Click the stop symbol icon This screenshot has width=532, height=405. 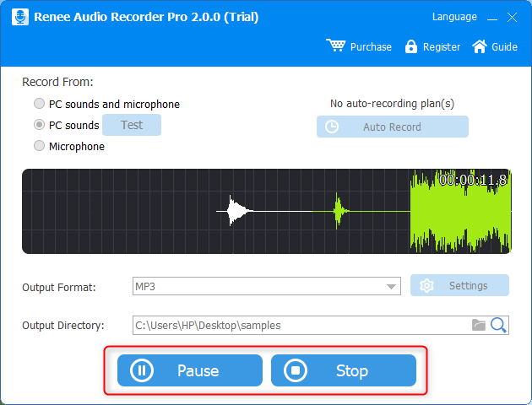[x=296, y=370]
